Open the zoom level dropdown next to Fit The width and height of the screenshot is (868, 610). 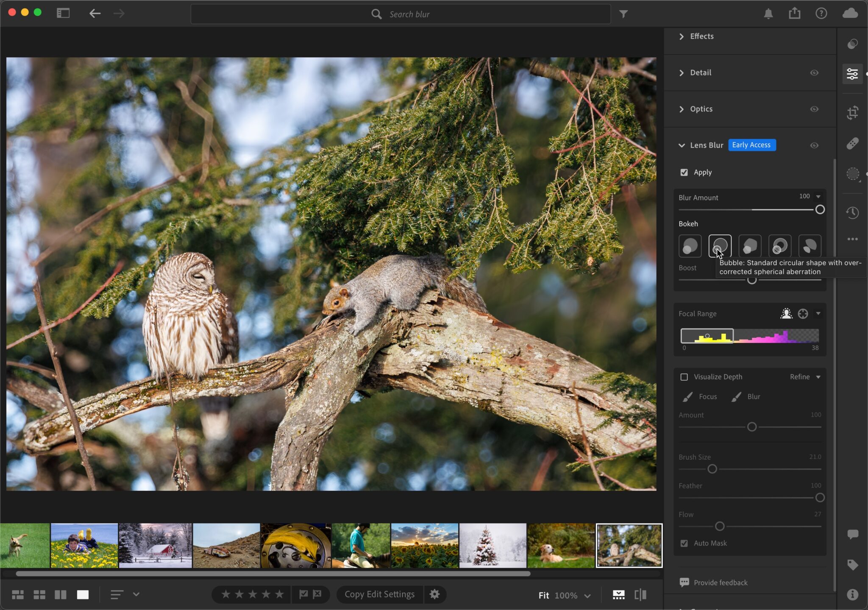point(587,595)
